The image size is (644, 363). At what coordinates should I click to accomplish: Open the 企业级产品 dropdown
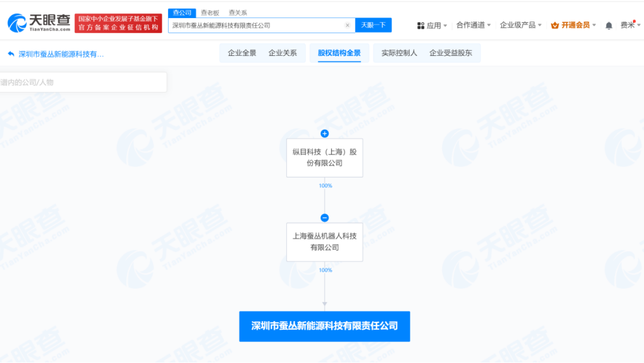tap(520, 25)
